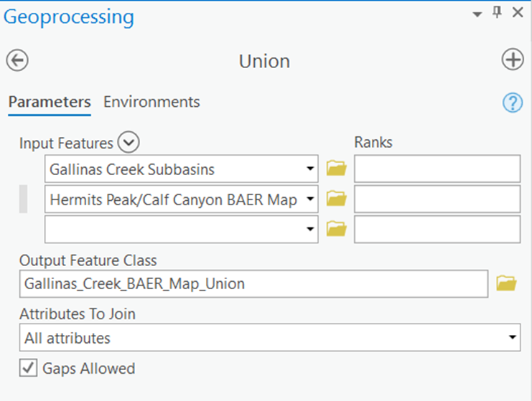Viewport: 532px width, 401px height.
Task: Open the empty third input features dropdown
Action: pyautogui.click(x=309, y=230)
